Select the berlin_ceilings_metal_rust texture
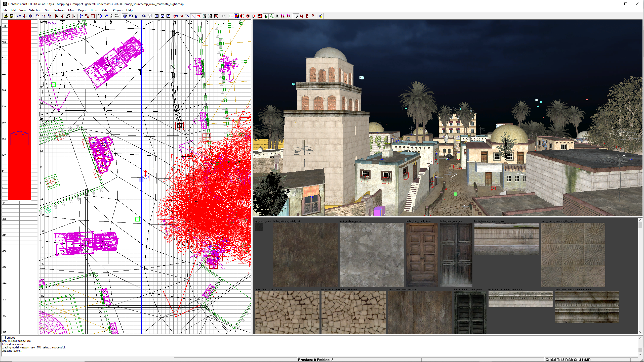Screen dimensions: 644x362 pyautogui.click(x=305, y=255)
